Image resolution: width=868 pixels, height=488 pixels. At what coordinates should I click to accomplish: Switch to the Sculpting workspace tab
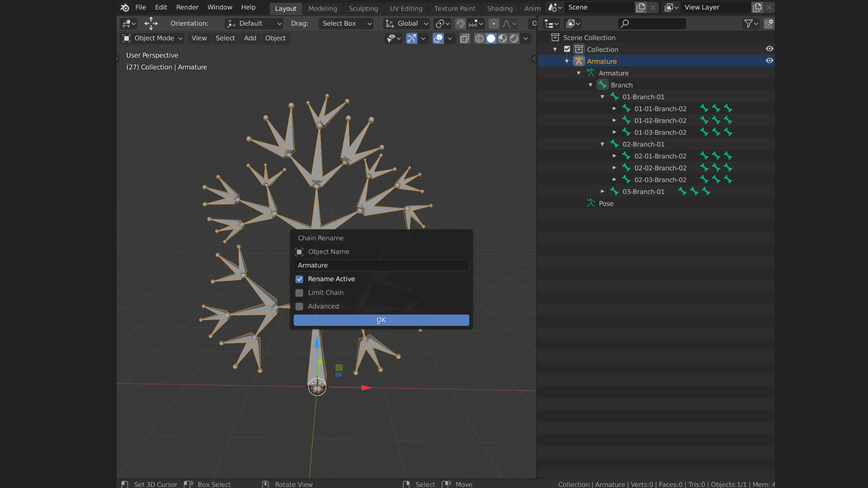pos(363,8)
